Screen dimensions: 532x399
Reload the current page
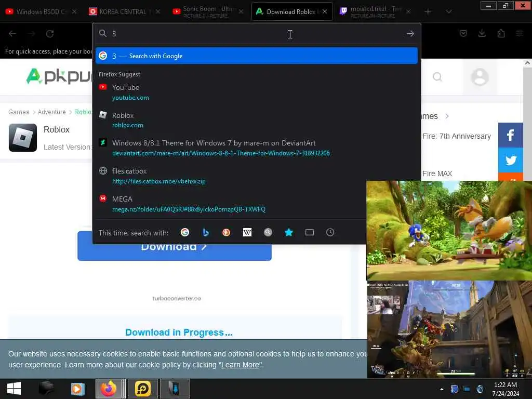click(x=50, y=34)
